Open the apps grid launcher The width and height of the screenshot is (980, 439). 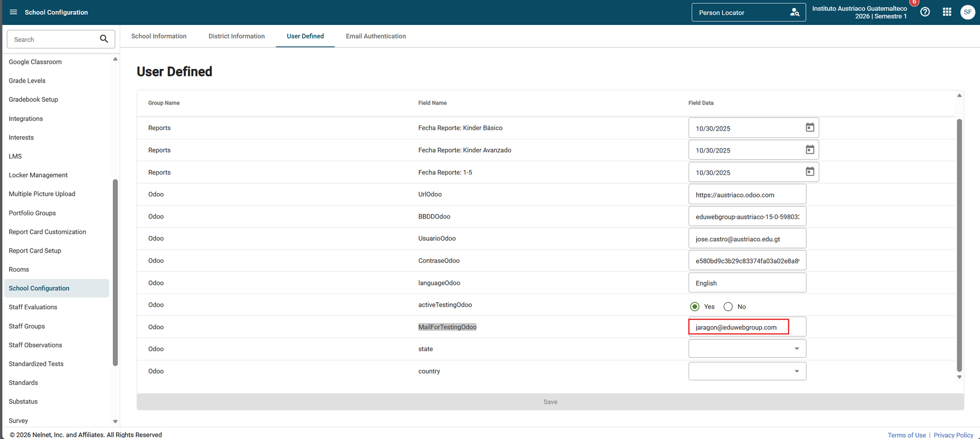click(947, 12)
